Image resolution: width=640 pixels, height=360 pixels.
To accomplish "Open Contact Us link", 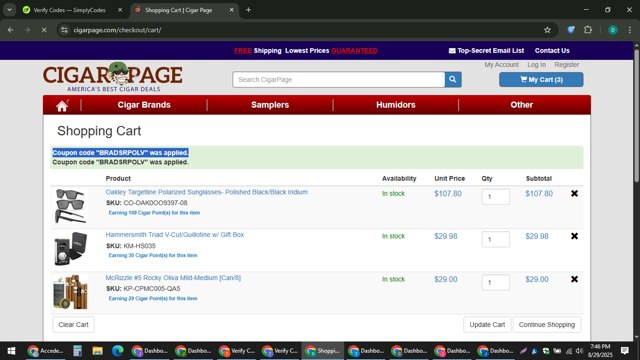I will pos(552,51).
